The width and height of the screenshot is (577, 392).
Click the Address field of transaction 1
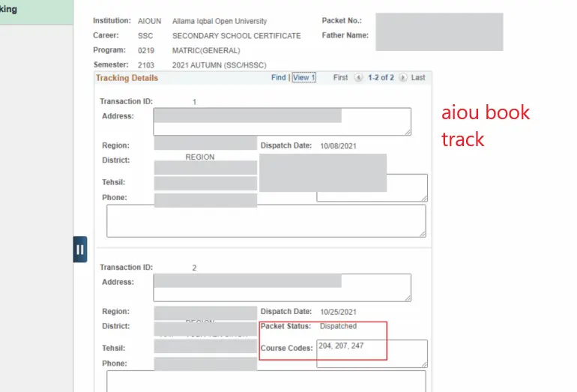pyautogui.click(x=283, y=121)
